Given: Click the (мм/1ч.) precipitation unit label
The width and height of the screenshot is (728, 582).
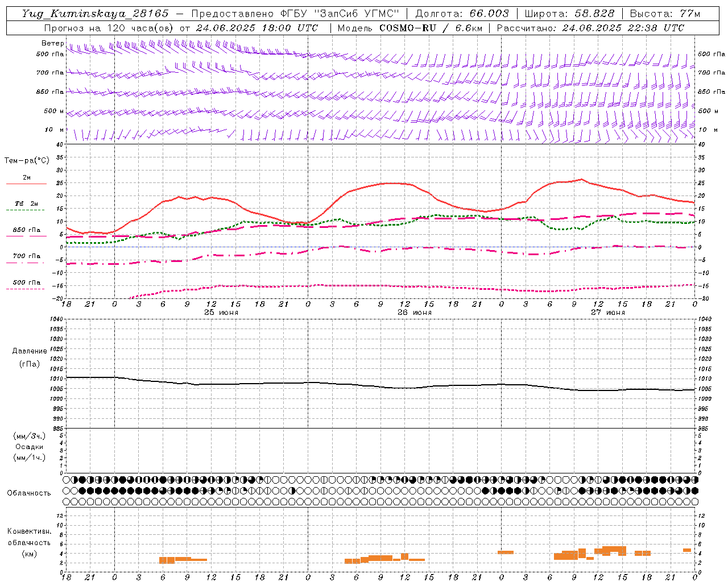Looking at the screenshot, I should [30, 458].
